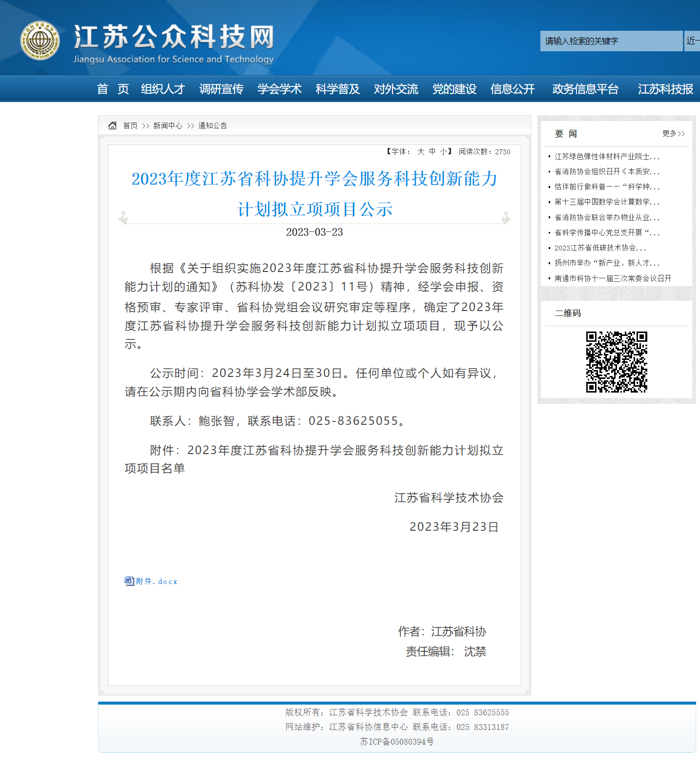Open news 省消防协会组织召开《本质安...
Viewport: 700px width, 770px height.
pos(607,171)
